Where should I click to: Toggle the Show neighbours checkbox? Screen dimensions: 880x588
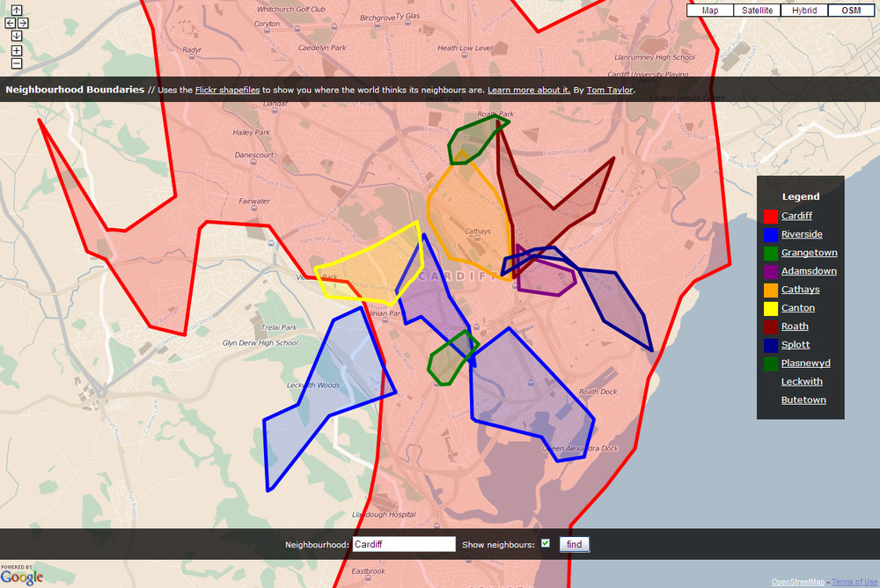tap(546, 543)
